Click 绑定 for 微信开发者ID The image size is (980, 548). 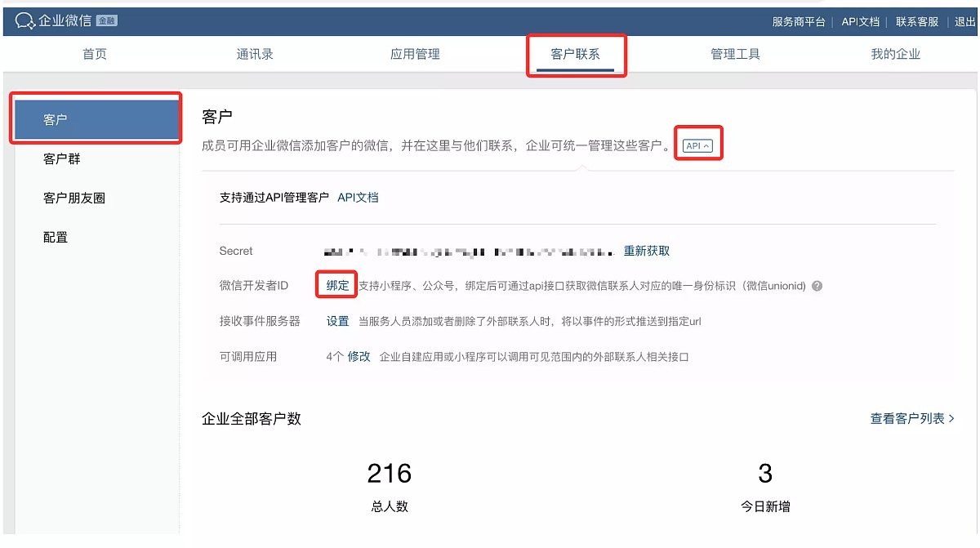pos(337,286)
